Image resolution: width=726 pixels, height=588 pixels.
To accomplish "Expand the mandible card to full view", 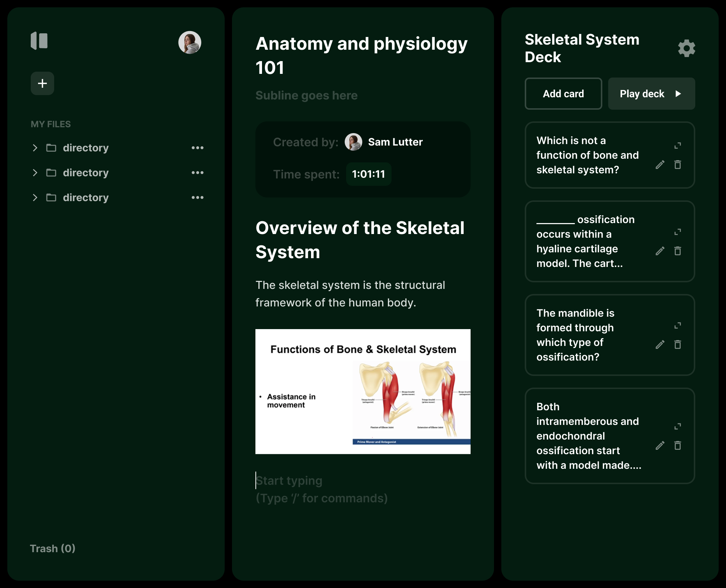I will pyautogui.click(x=677, y=325).
